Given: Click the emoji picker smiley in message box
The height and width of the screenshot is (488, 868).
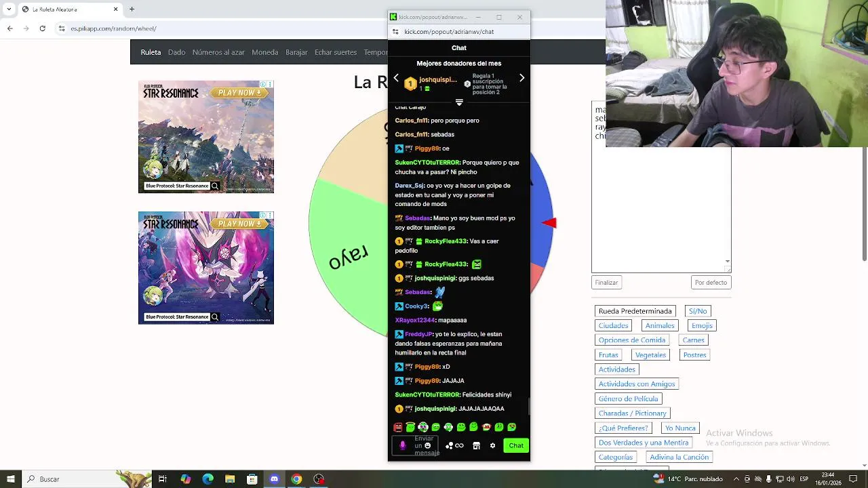Looking at the screenshot, I should tap(427, 445).
